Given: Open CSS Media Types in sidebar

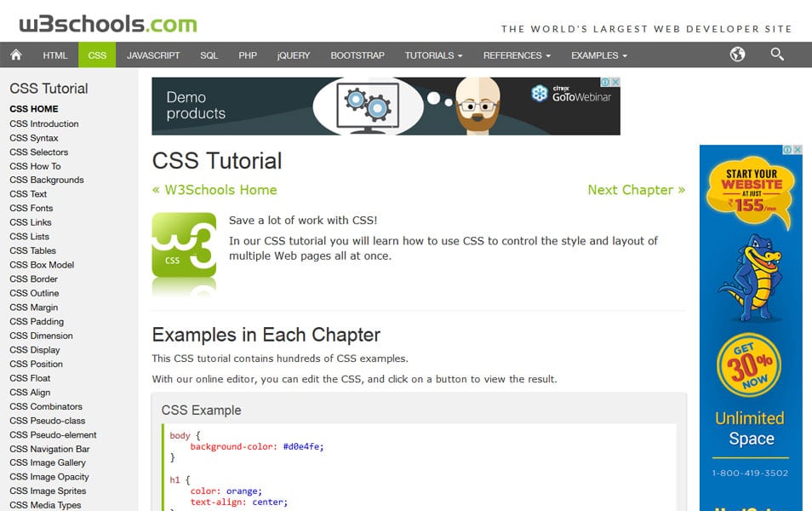Looking at the screenshot, I should [x=45, y=505].
